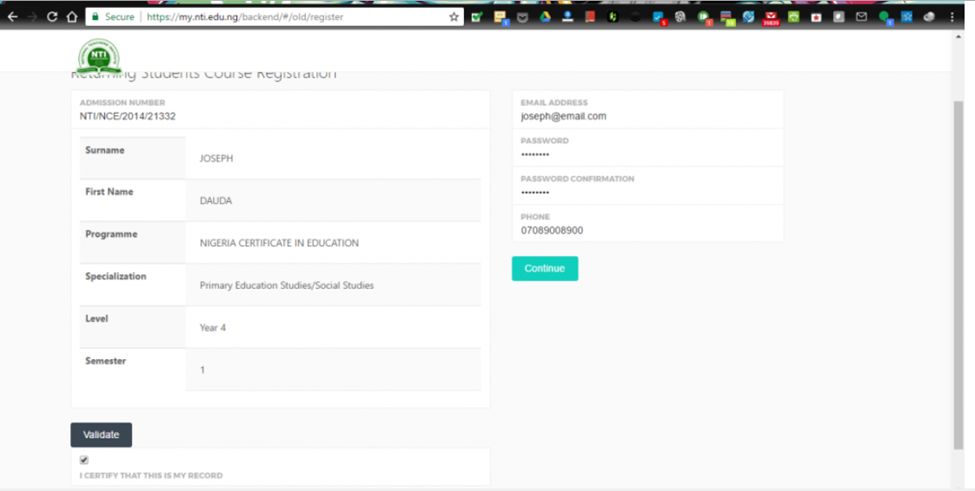Screen dimensions: 975x491
Task: Focus the Password field
Action: point(647,154)
